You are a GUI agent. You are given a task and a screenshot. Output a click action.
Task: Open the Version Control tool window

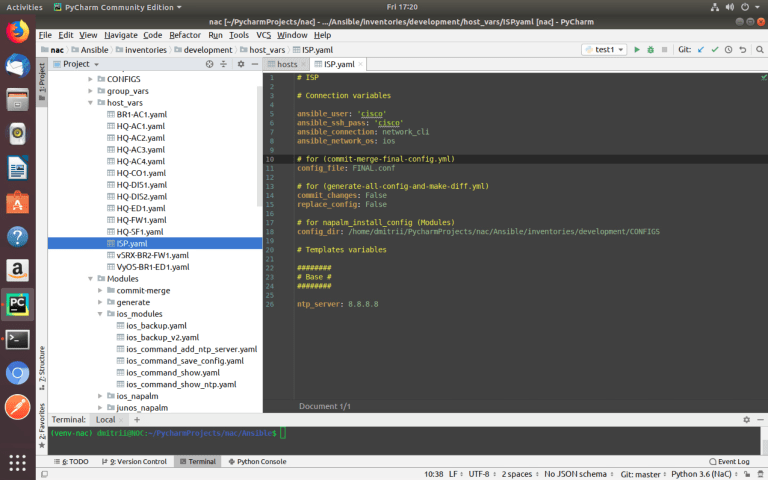click(134, 461)
